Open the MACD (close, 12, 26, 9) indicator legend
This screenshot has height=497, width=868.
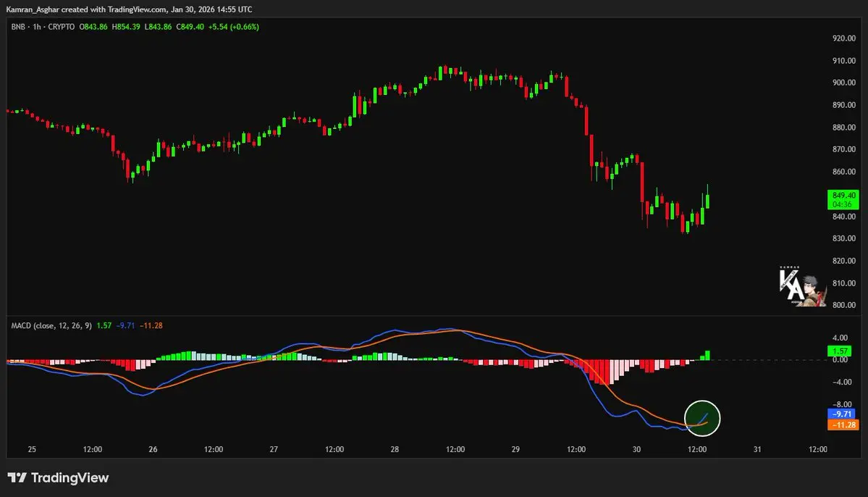[51, 326]
